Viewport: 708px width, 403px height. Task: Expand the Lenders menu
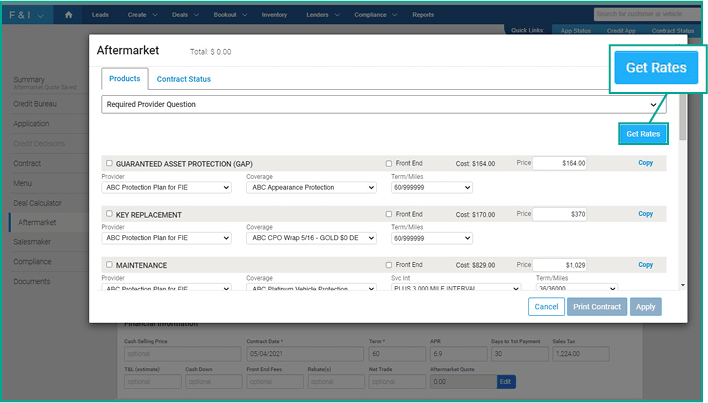point(323,14)
